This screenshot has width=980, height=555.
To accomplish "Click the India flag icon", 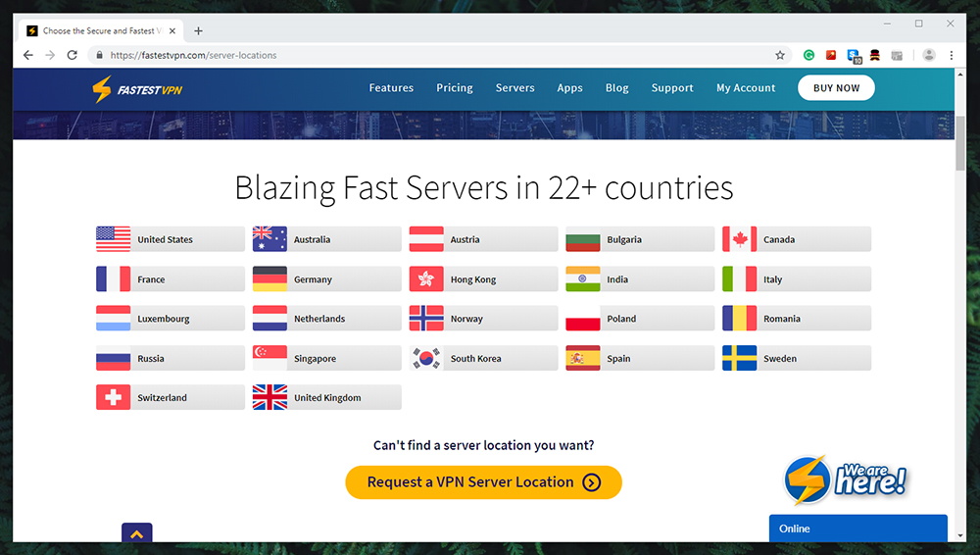I will (x=582, y=279).
